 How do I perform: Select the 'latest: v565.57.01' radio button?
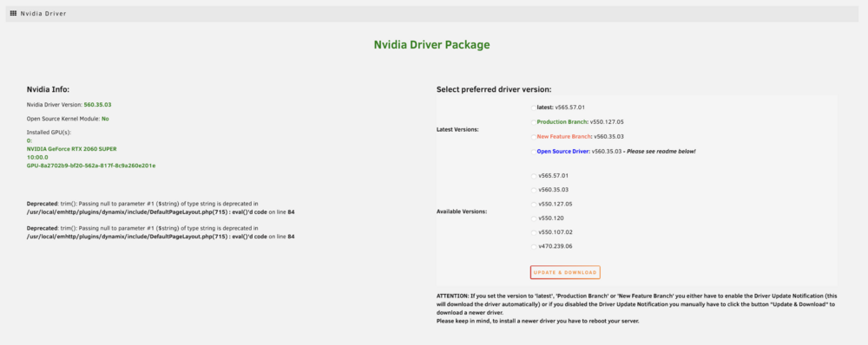coord(534,107)
